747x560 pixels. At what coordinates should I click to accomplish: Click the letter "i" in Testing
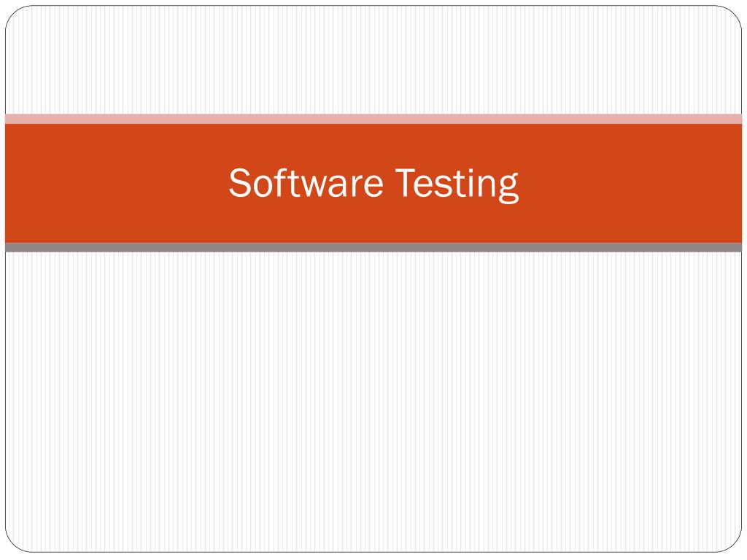pyautogui.click(x=471, y=182)
